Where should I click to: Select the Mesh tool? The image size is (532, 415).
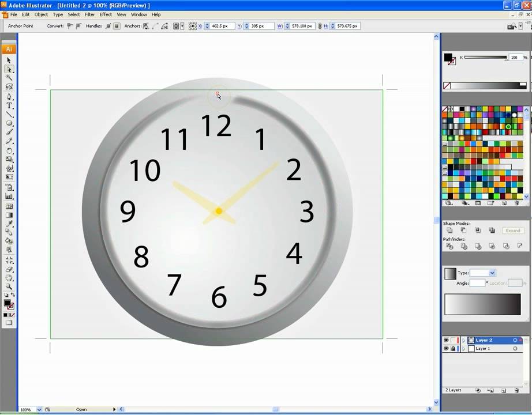9,206
